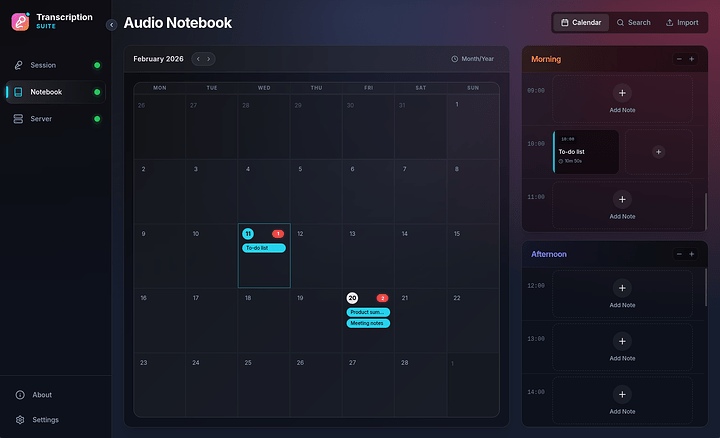Click the clock icon beside Month/Year
Image resolution: width=720 pixels, height=438 pixels.
[x=455, y=59]
